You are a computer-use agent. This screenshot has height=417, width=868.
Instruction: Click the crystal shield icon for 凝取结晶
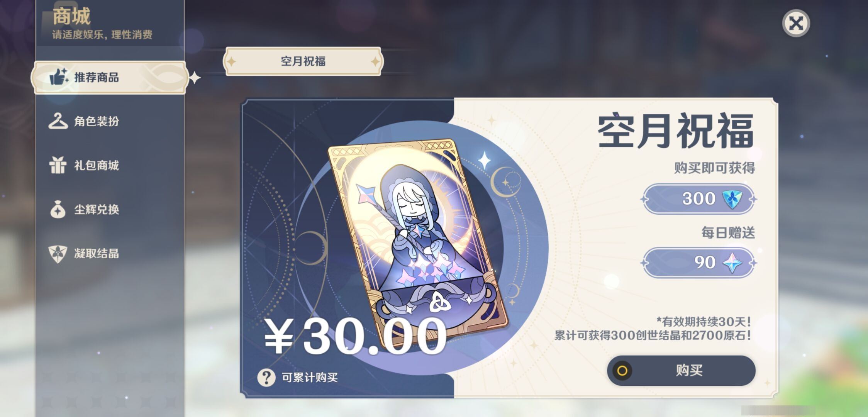(58, 254)
